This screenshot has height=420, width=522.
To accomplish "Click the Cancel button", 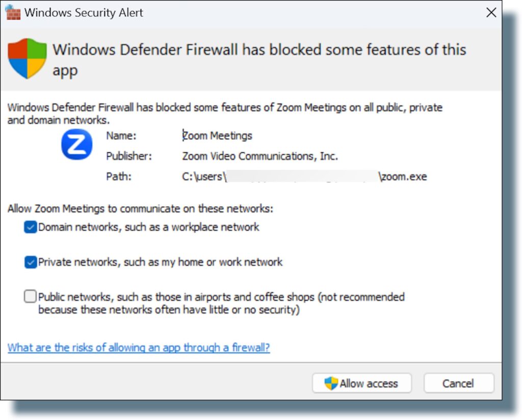I will (458, 383).
